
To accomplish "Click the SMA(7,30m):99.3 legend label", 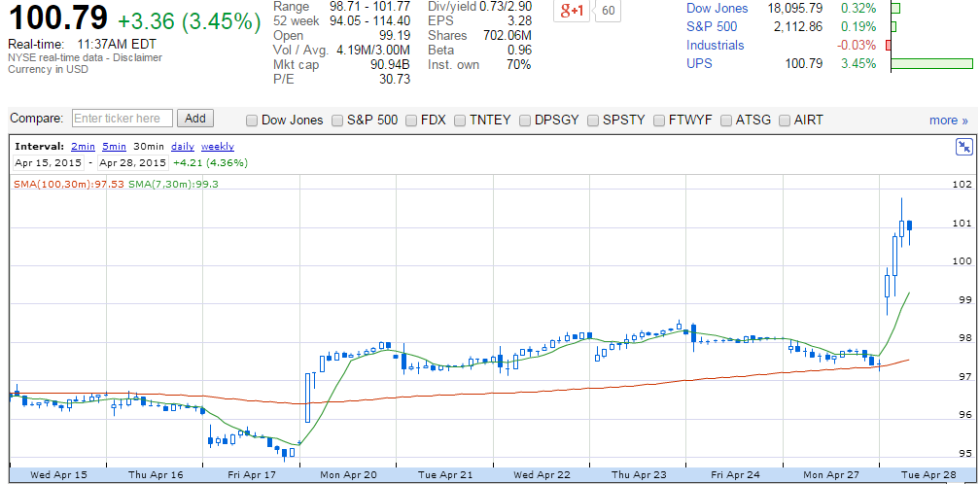I will pos(173,184).
